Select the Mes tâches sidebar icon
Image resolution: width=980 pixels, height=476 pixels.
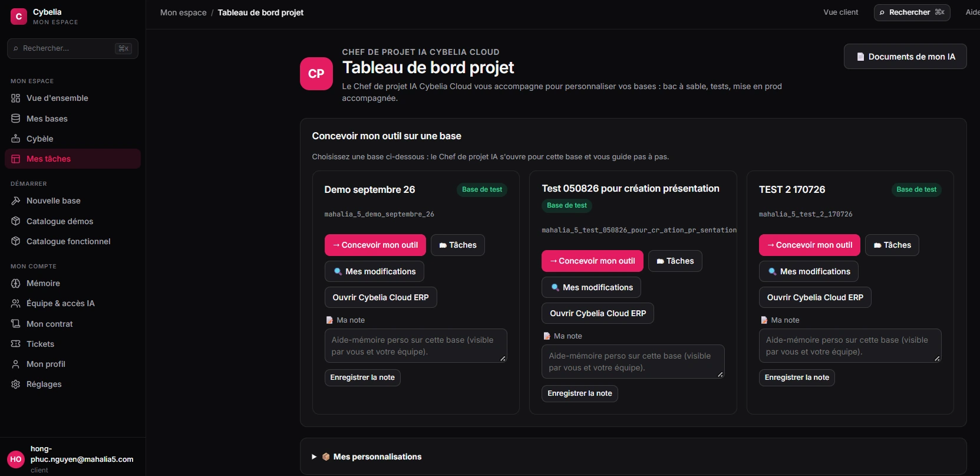tap(16, 159)
